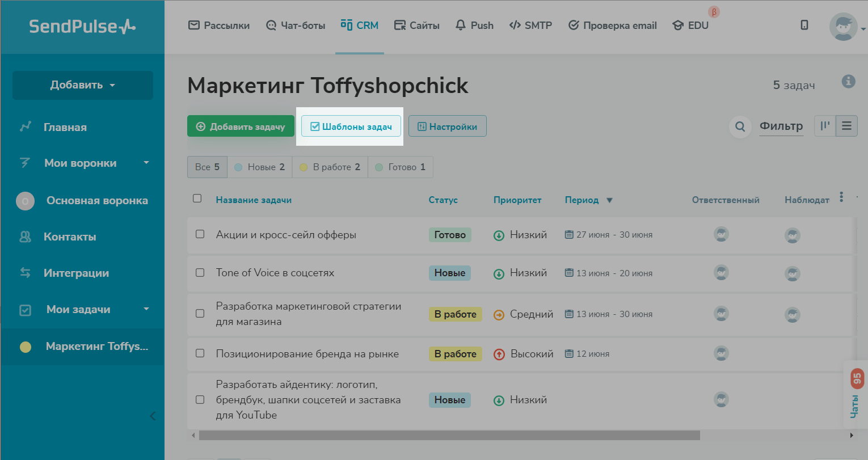The image size is (868, 460).
Task: Click the horizontal scrollbar under the table
Action: click(x=448, y=435)
